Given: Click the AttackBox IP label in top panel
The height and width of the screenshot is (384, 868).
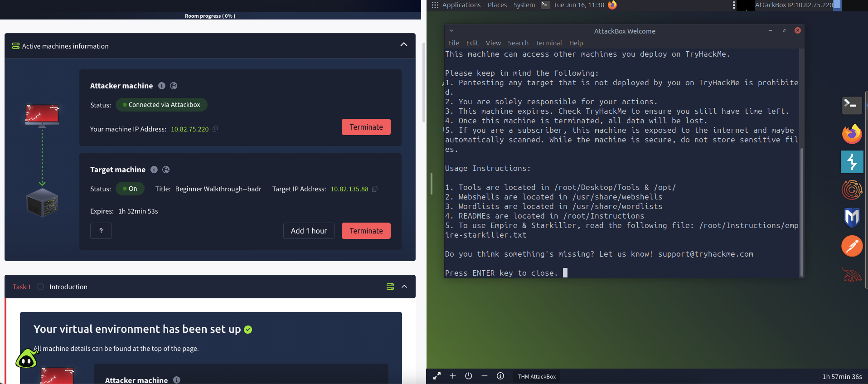Looking at the screenshot, I should 794,5.
